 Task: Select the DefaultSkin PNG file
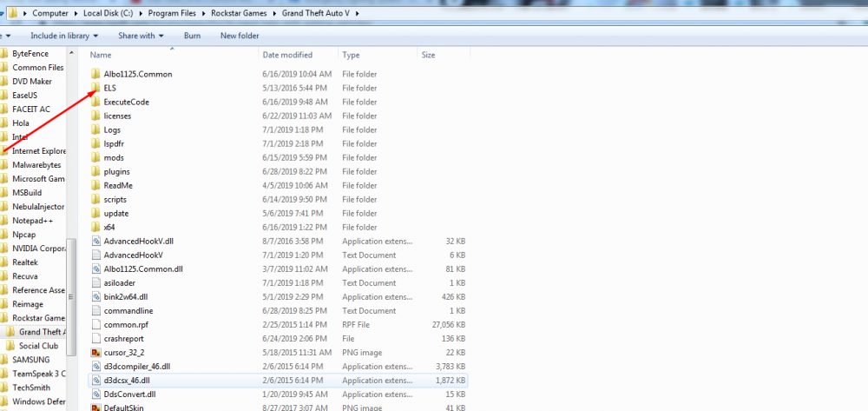coord(123,408)
